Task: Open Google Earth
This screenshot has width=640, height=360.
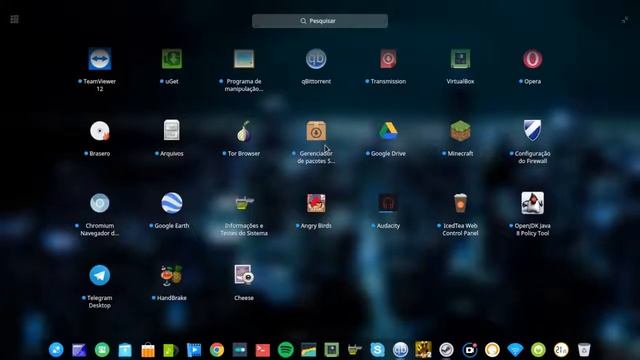Action: tap(172, 203)
